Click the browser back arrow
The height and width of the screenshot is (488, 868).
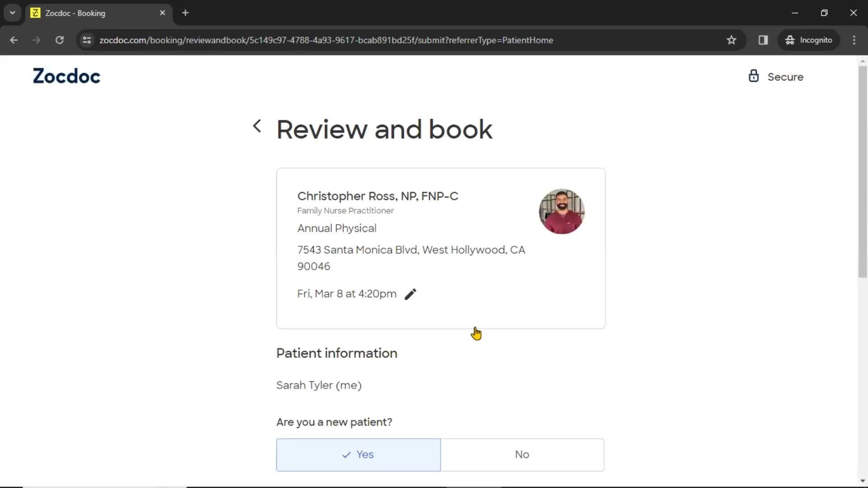[x=14, y=40]
